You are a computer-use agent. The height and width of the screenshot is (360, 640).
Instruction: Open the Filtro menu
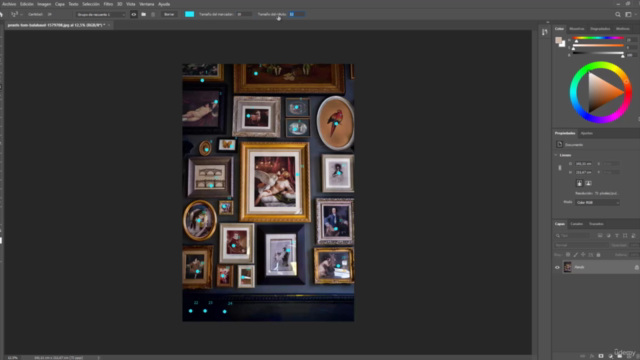click(x=108, y=4)
